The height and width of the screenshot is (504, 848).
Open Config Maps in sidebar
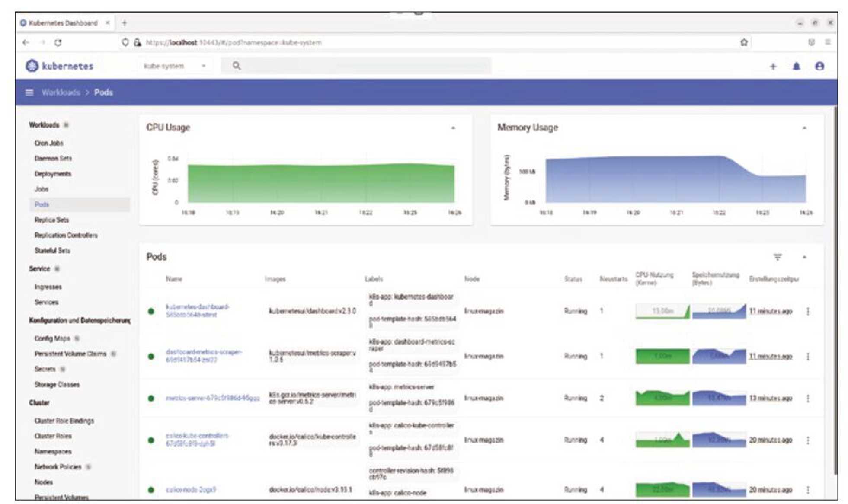(x=52, y=338)
